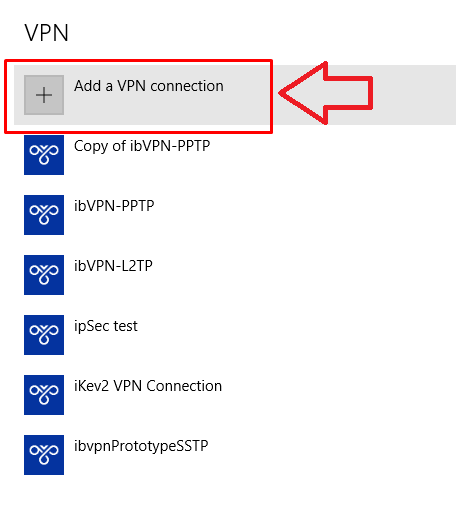This screenshot has width=463, height=505.
Task: Click gray Add VPN row area beyond the arrow
Action: click(x=414, y=95)
